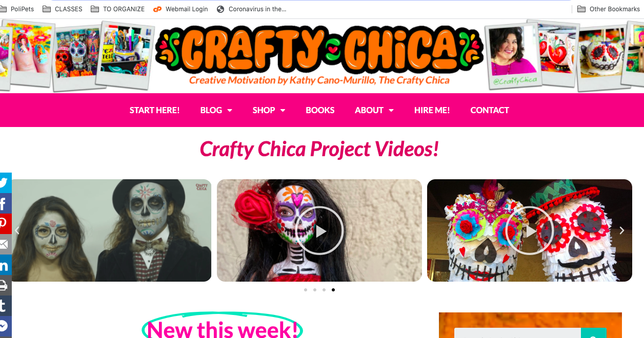This screenshot has height=338, width=644.
Task: Share page via Facebook sidebar icon
Action: pyautogui.click(x=5, y=203)
